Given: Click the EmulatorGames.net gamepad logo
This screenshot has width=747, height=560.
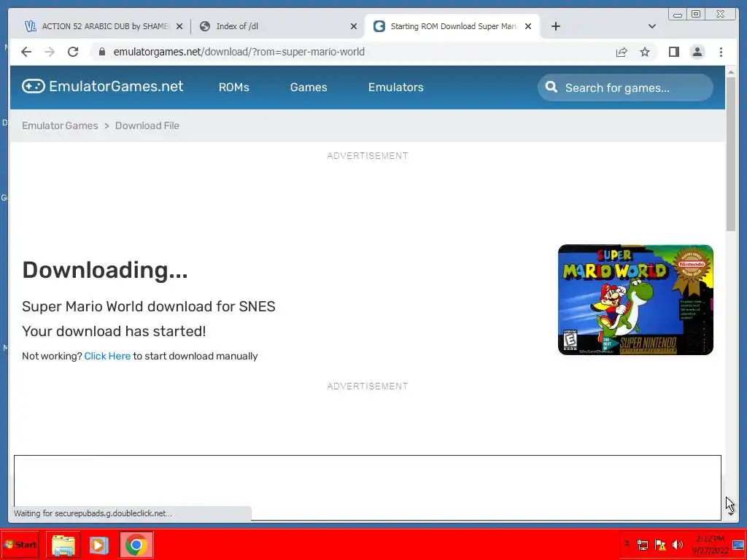Looking at the screenshot, I should (x=34, y=86).
